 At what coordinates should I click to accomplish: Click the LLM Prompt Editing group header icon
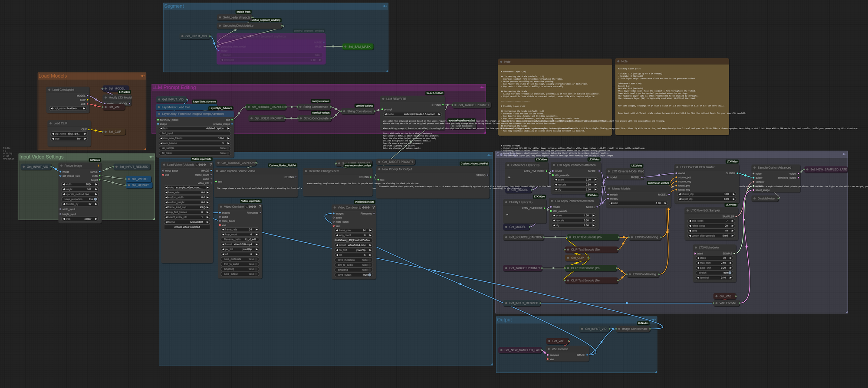click(x=482, y=88)
